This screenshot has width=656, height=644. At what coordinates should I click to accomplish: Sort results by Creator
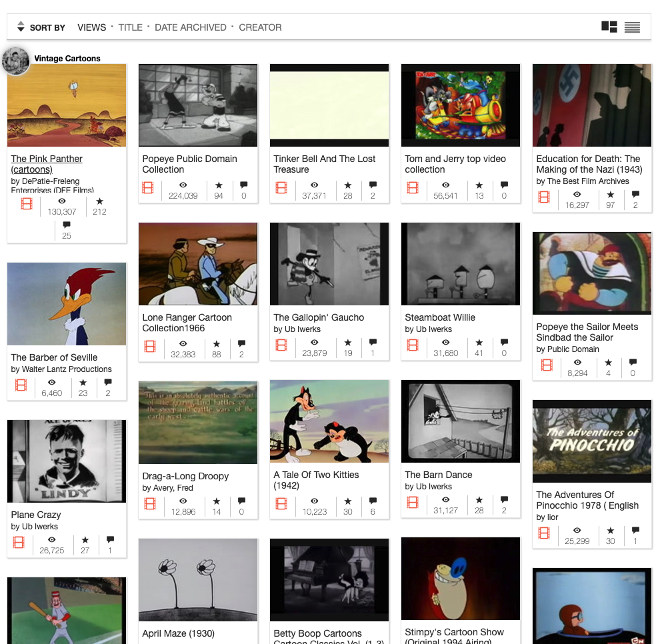(260, 27)
